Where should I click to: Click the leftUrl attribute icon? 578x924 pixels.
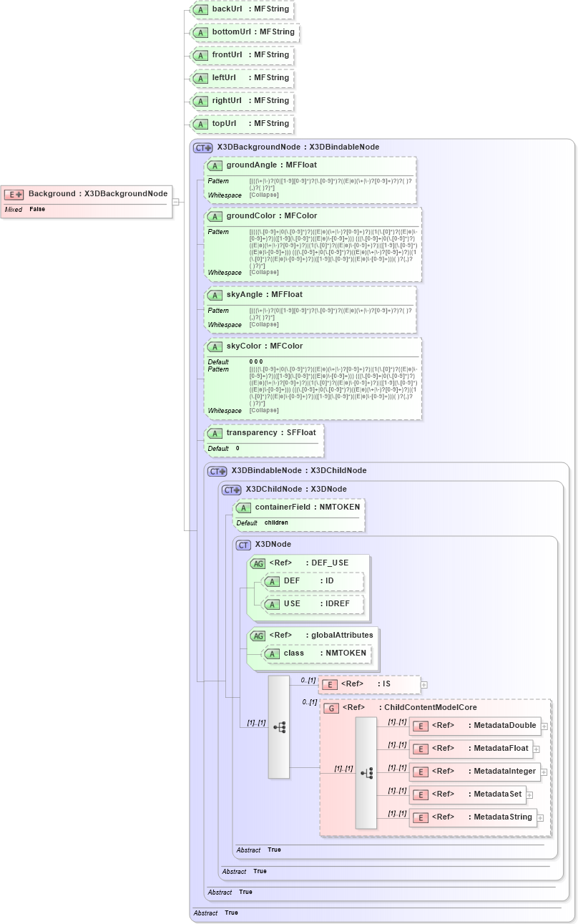pyautogui.click(x=201, y=78)
